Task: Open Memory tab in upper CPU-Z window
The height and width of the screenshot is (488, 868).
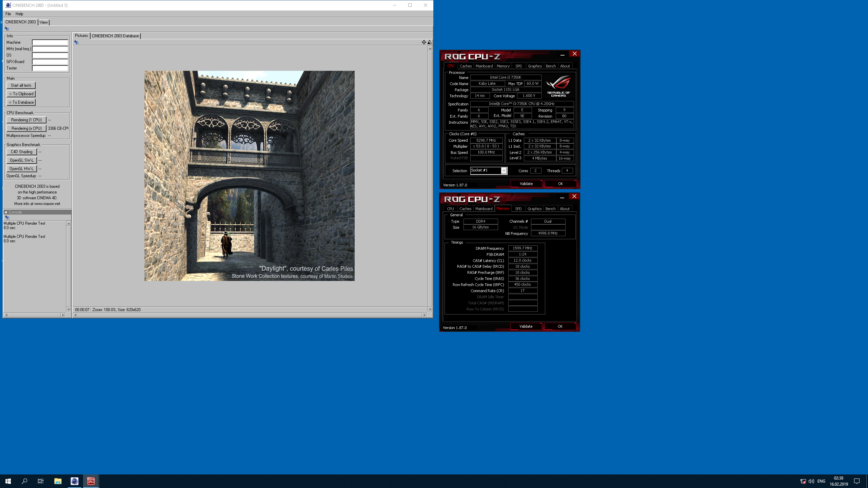Action: (503, 66)
